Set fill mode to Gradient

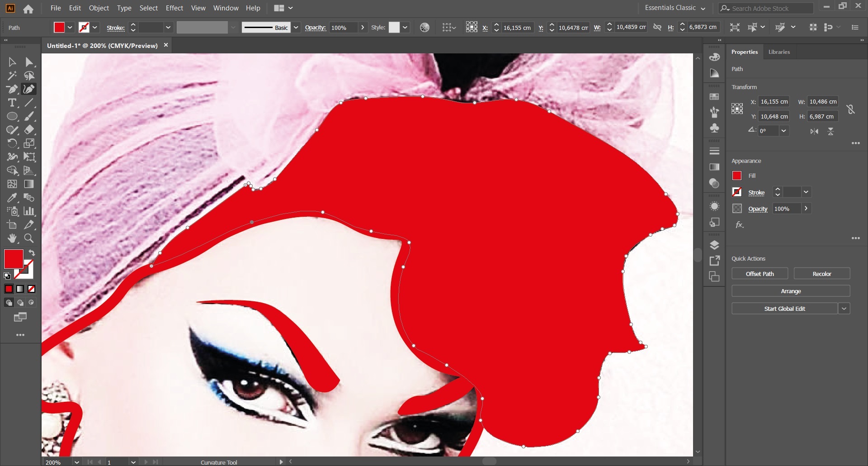(20, 289)
